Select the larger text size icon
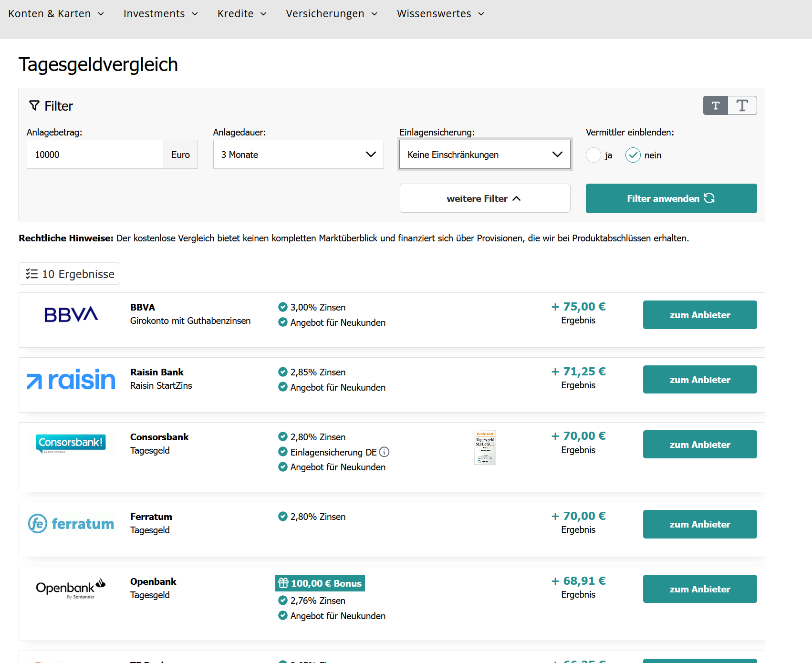Viewport: 812px width, 663px height. pyautogui.click(x=742, y=105)
